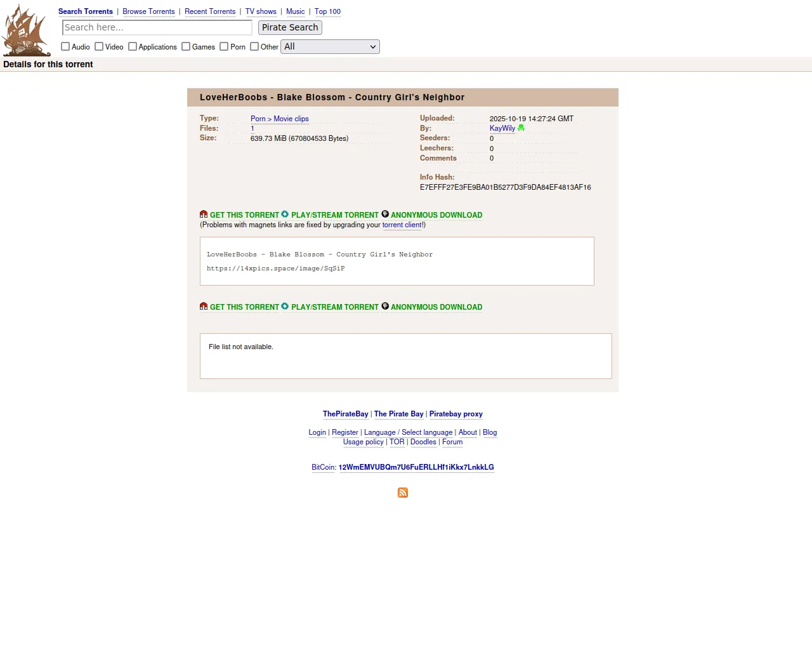Navigate to Music
The height and width of the screenshot is (650, 812).
296,11
